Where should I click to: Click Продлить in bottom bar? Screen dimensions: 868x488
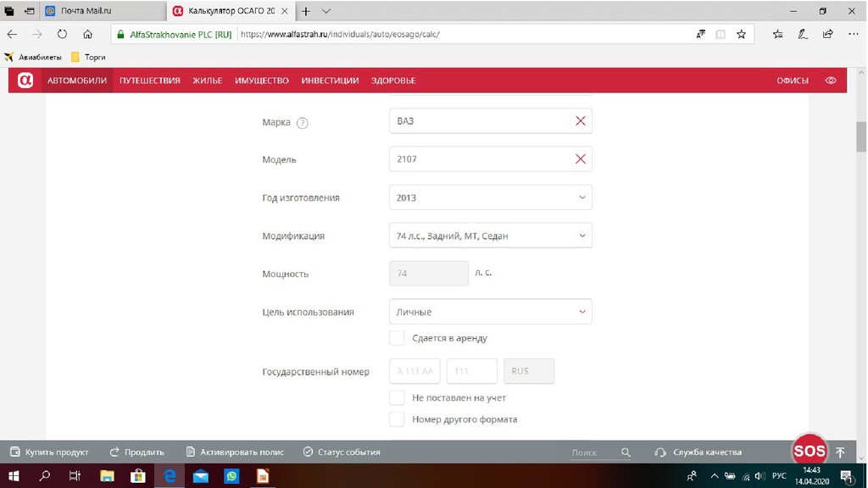[136, 452]
